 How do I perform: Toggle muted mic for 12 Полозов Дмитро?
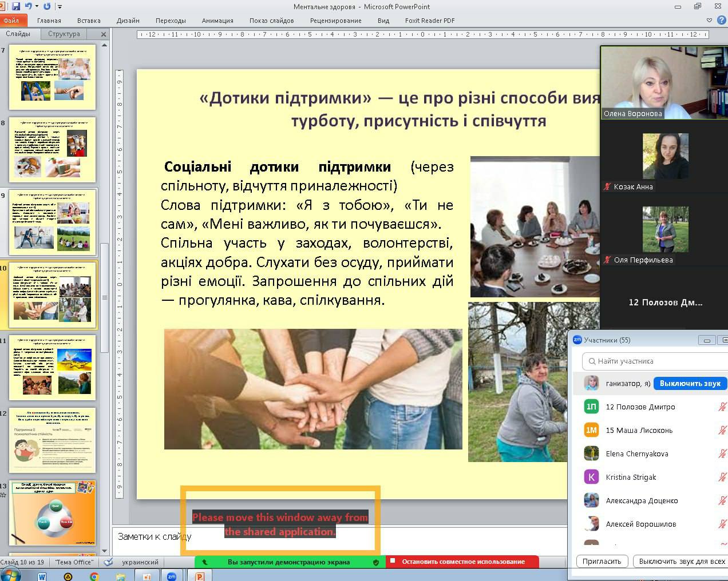pyautogui.click(x=722, y=407)
